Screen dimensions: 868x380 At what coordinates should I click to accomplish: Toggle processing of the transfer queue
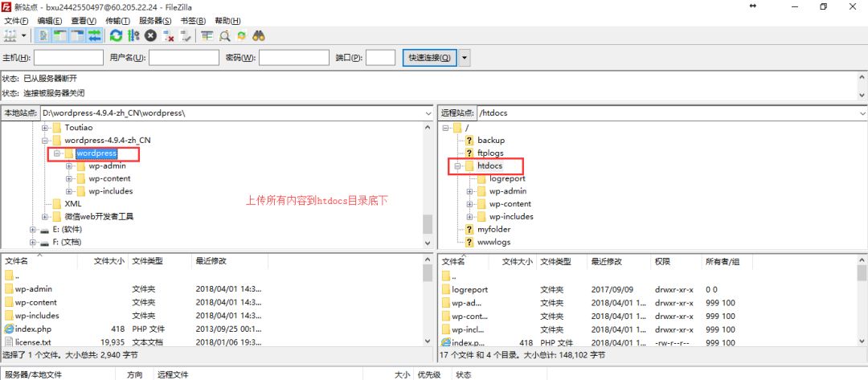(133, 36)
